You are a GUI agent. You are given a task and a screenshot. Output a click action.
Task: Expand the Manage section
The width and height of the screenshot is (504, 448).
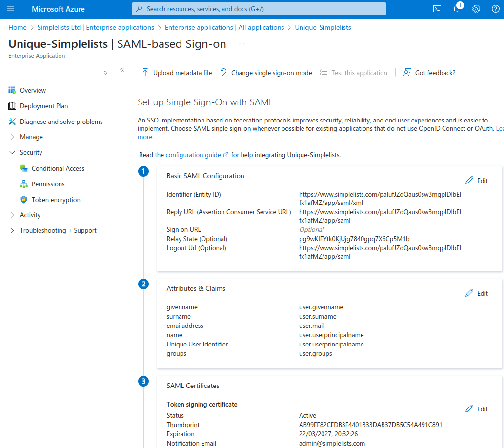point(12,137)
